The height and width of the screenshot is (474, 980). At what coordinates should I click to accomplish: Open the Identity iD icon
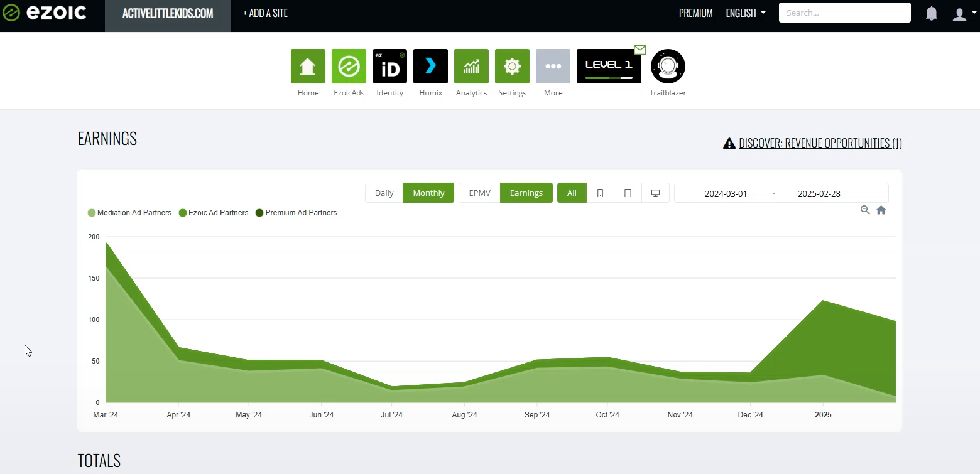[389, 66]
